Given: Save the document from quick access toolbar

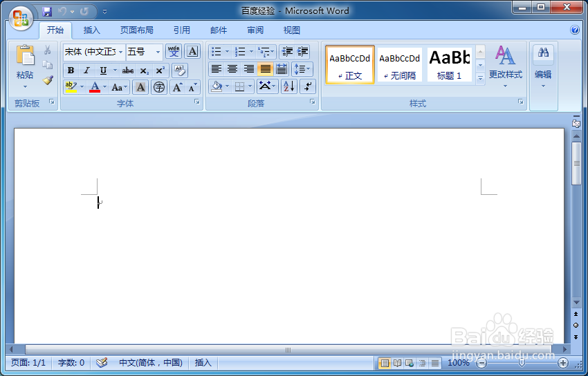Looking at the screenshot, I should click(47, 12).
